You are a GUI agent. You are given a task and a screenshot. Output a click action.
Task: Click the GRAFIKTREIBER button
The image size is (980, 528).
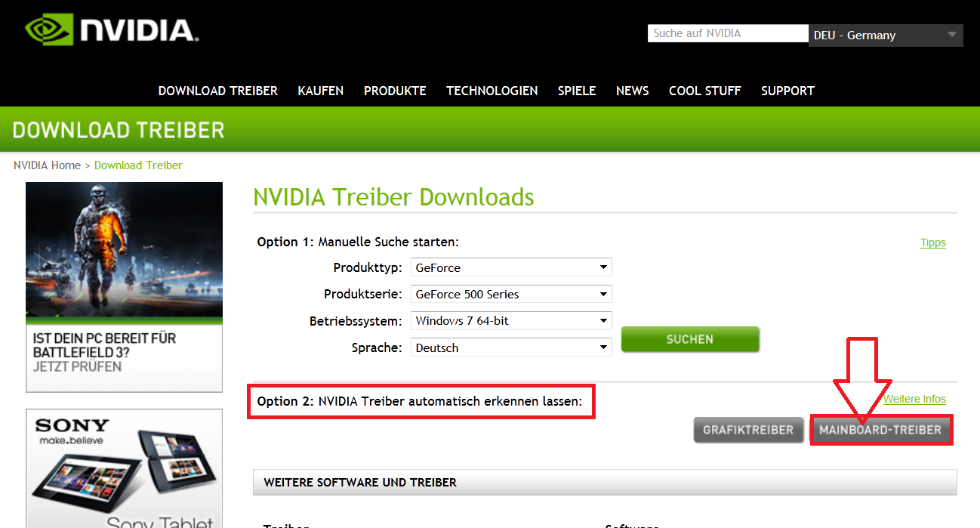pyautogui.click(x=748, y=430)
